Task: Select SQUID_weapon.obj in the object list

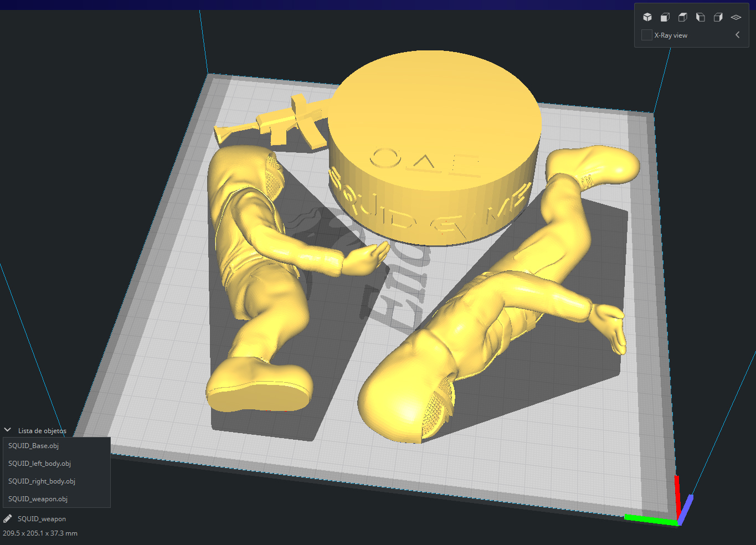Action: pos(56,499)
